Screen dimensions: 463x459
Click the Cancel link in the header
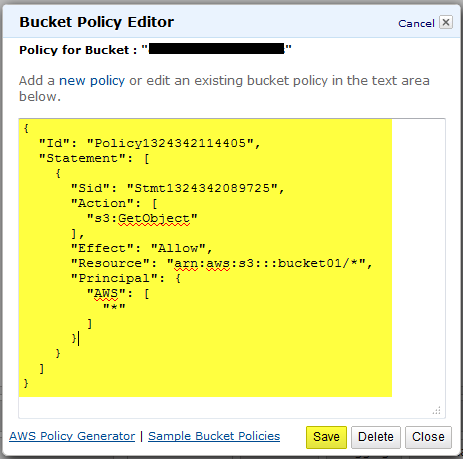coord(416,23)
